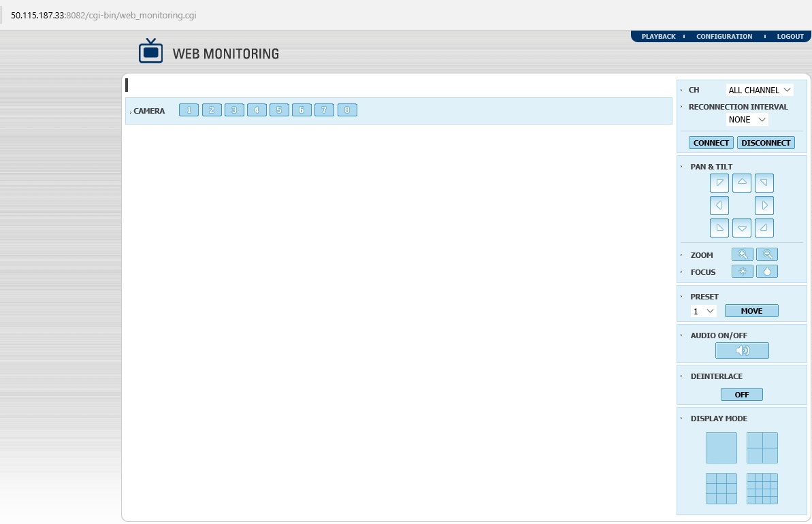Click the Connect button

tap(711, 143)
